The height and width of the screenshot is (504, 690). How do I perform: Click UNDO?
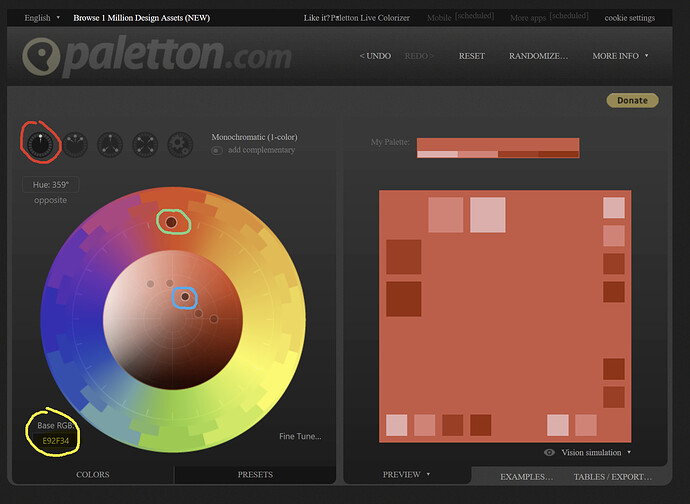click(x=375, y=56)
